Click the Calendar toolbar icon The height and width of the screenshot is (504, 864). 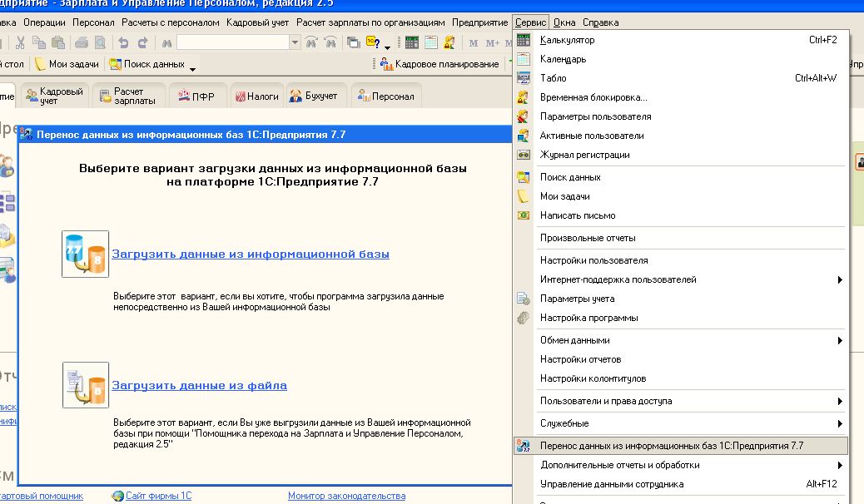[x=431, y=42]
